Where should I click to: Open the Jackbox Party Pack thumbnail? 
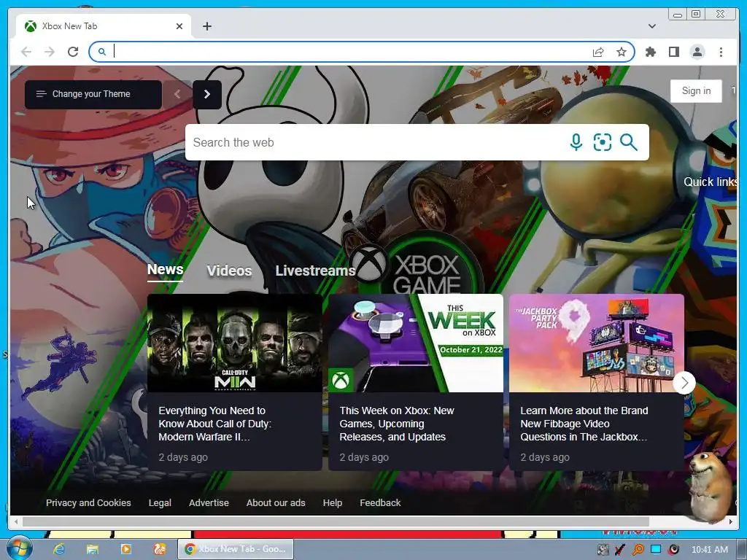pos(597,343)
